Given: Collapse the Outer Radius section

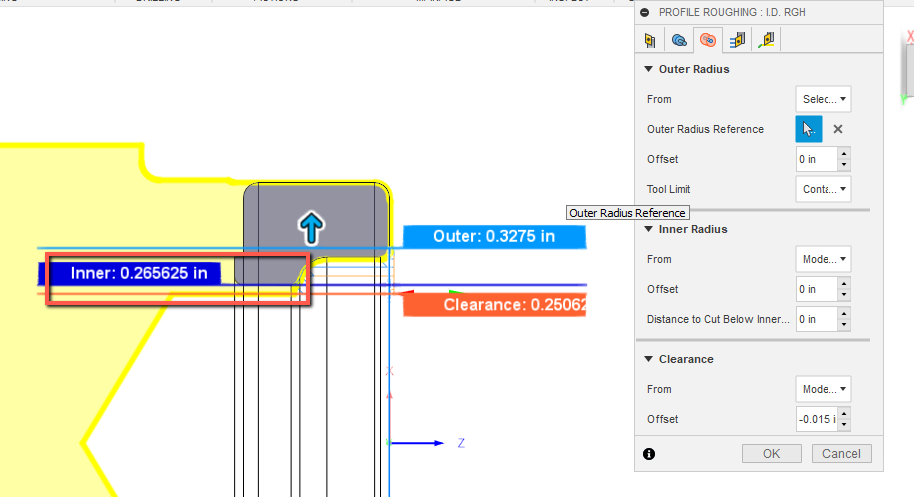Looking at the screenshot, I should 648,69.
